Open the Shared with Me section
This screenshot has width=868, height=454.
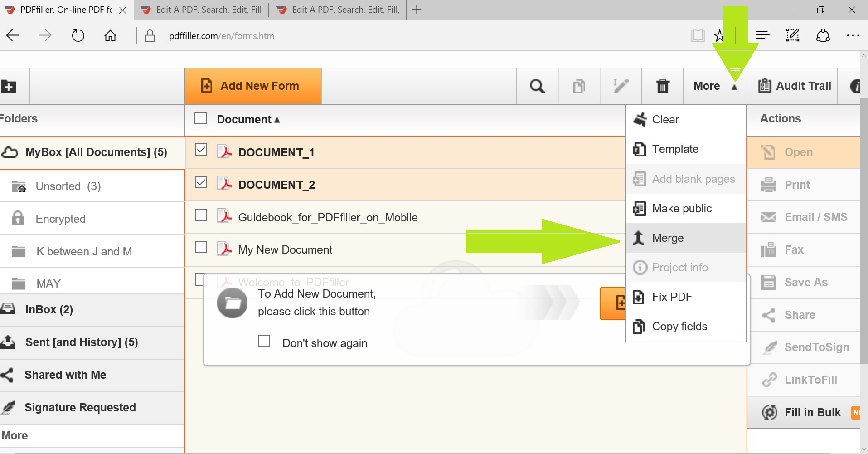(x=92, y=375)
